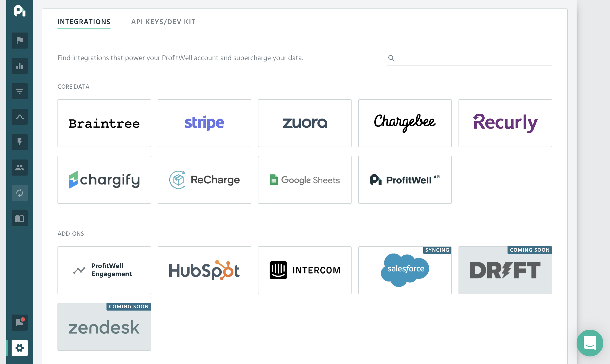Open the trend curve sidebar icon
The image size is (610, 364).
(x=20, y=117)
